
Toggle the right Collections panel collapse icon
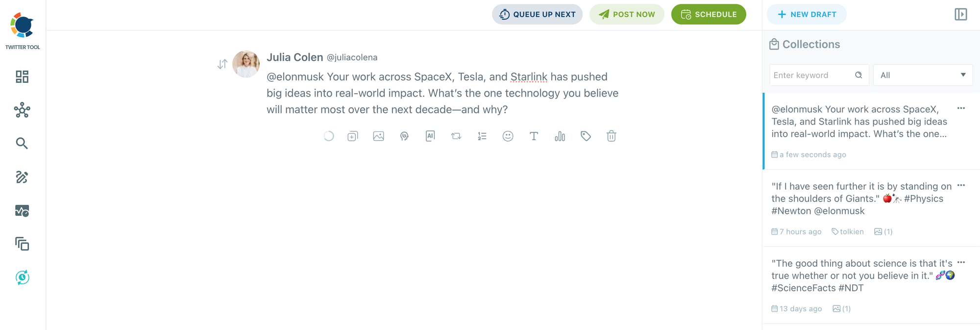click(x=960, y=14)
